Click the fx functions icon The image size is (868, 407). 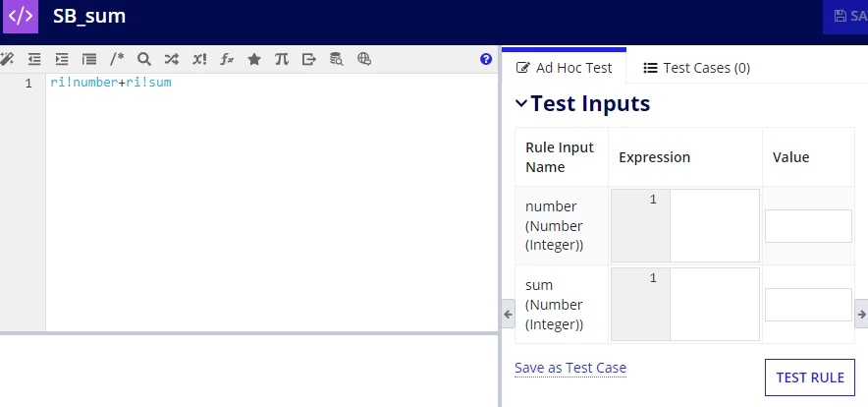(x=227, y=59)
